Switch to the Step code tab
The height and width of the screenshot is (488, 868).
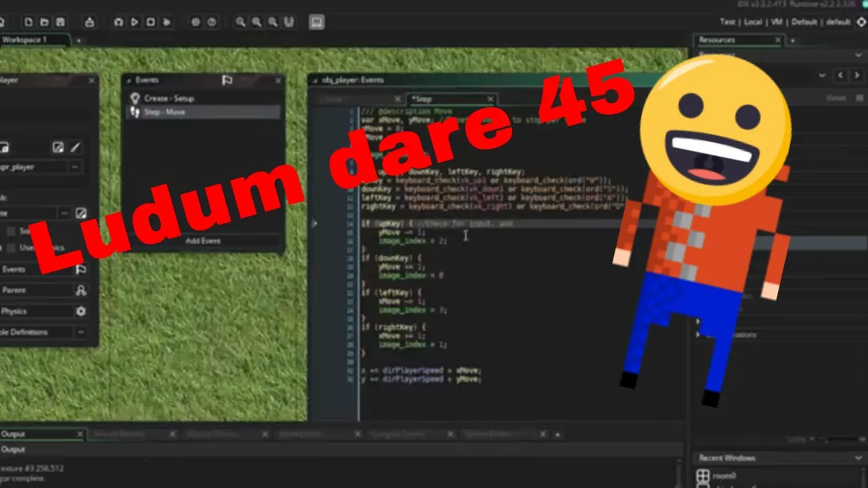(450, 99)
